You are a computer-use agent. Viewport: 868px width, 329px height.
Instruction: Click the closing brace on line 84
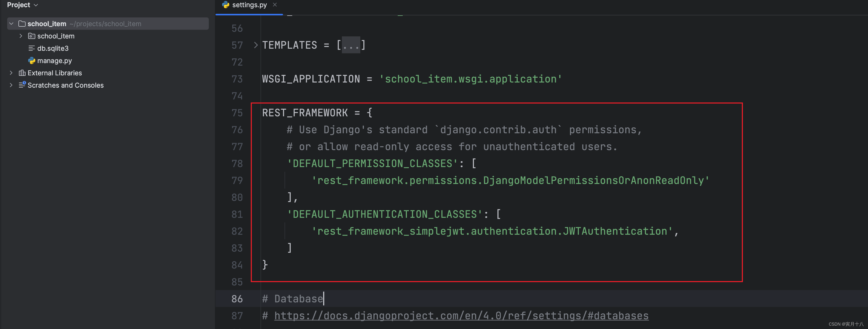tap(265, 265)
